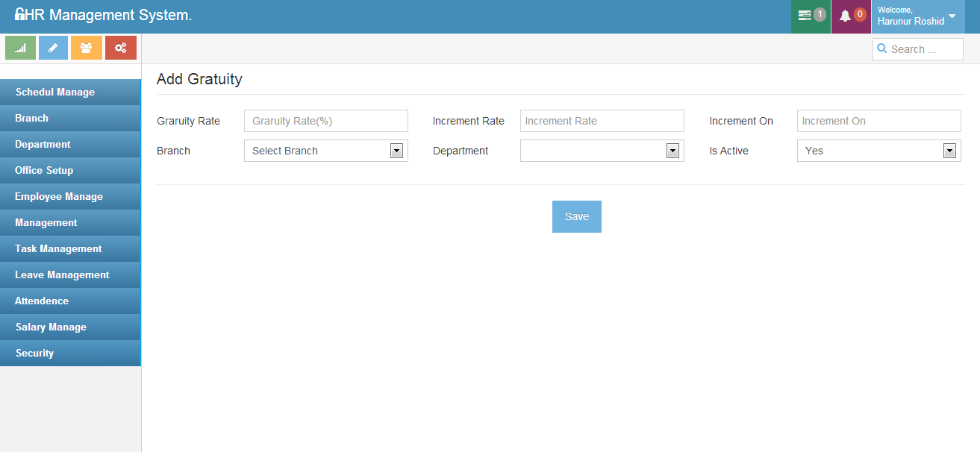
Task: Click into the Increment On field
Action: pyautogui.click(x=878, y=121)
